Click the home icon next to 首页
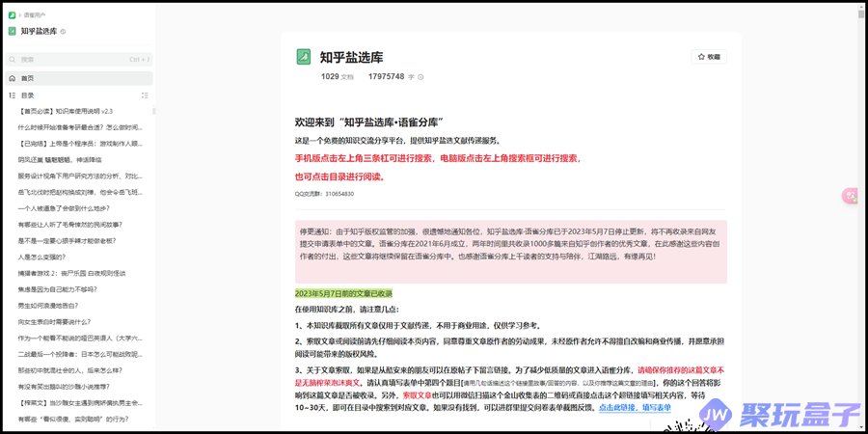The width and height of the screenshot is (868, 434). (13, 79)
